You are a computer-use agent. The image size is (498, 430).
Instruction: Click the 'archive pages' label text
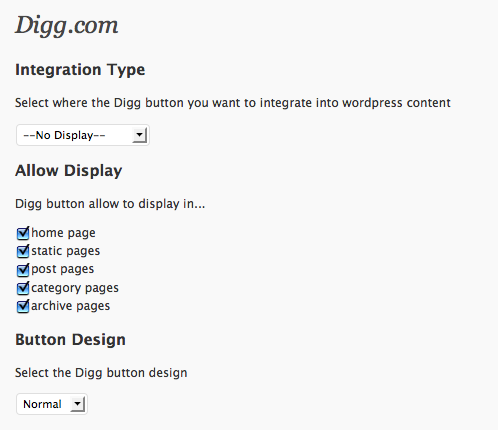point(71,306)
